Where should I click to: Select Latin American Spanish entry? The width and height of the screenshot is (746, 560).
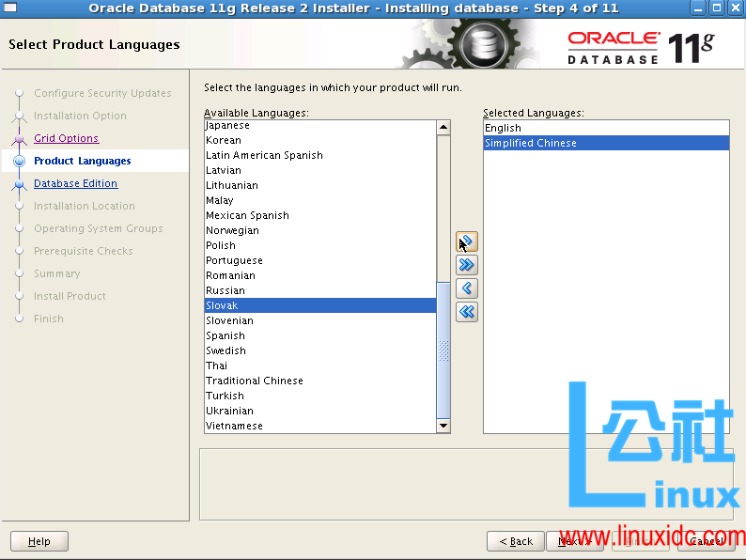[264, 155]
